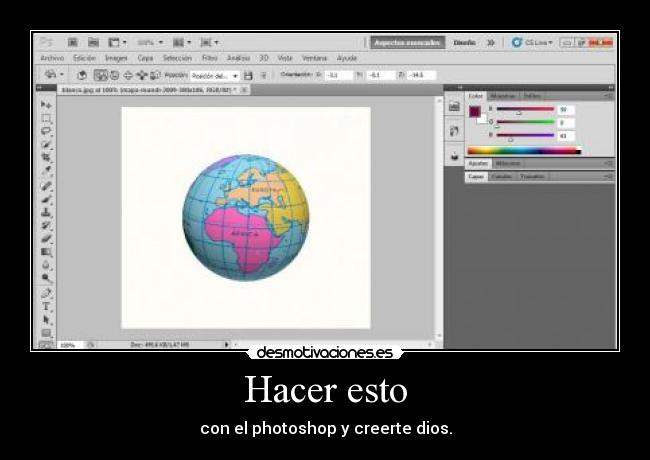The height and width of the screenshot is (460, 650).
Task: Click the 3D drag object mode icon
Action: (128, 75)
